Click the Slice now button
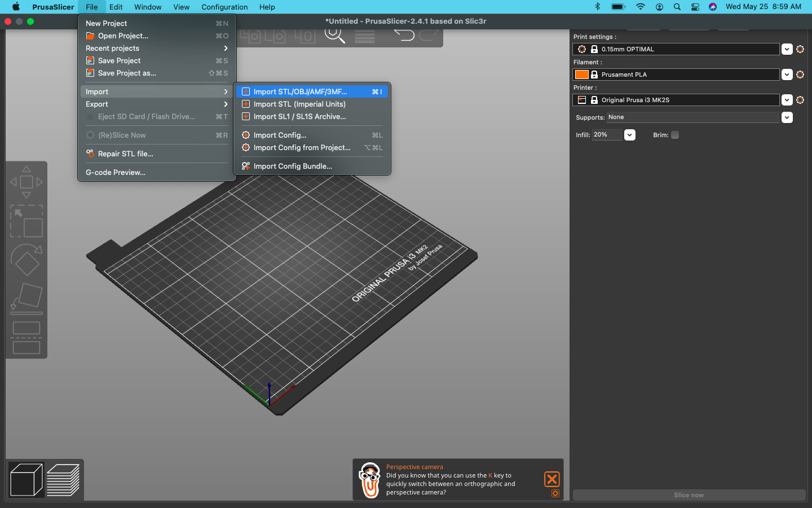 689,495
